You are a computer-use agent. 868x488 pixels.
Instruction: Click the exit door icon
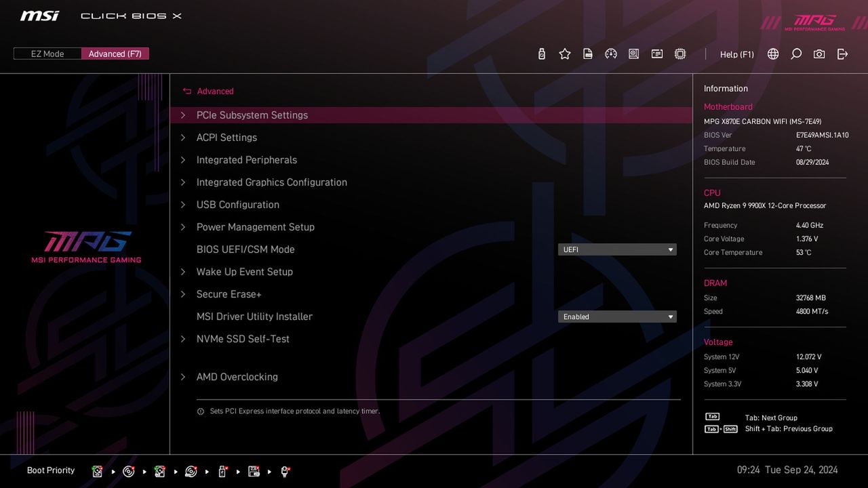pos(842,54)
